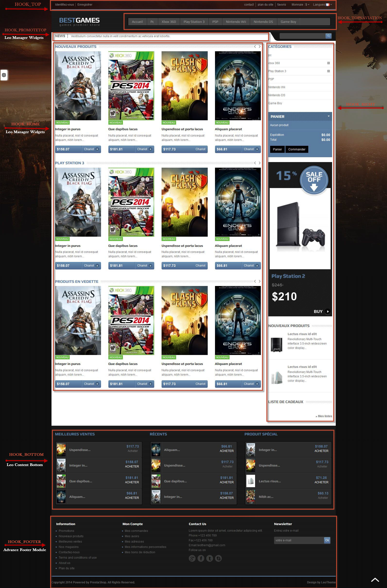Click the search magnifier button
Viewport: 387px width, 588px height.
click(328, 36)
